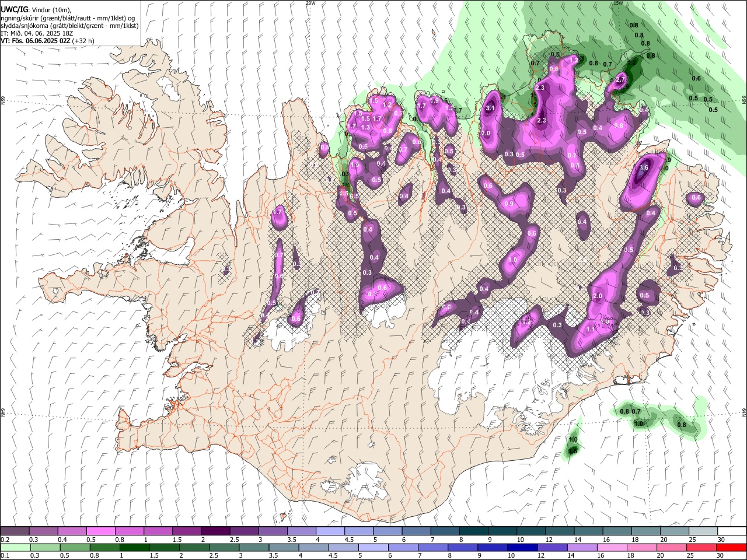
Task: Select the darkest purple 2–2.5 snow legend swatch
Action: coord(215,531)
